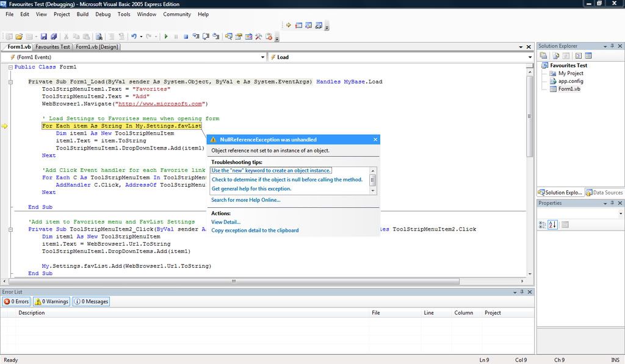Click the Find in Files toolbar icon
The height and width of the screenshot is (364, 625).
[99, 37]
